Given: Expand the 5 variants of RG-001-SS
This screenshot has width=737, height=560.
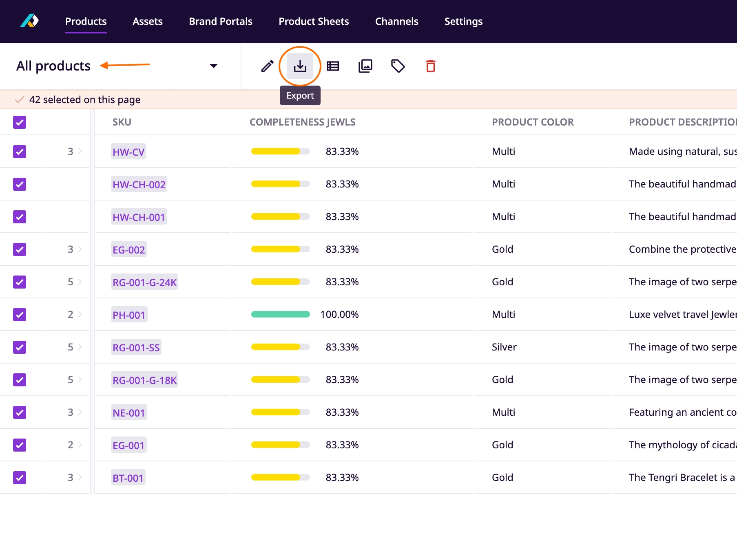Looking at the screenshot, I should click(75, 347).
